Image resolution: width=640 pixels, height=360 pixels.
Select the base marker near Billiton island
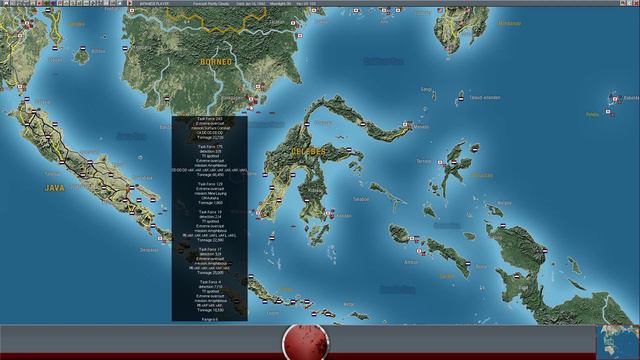tap(83, 48)
